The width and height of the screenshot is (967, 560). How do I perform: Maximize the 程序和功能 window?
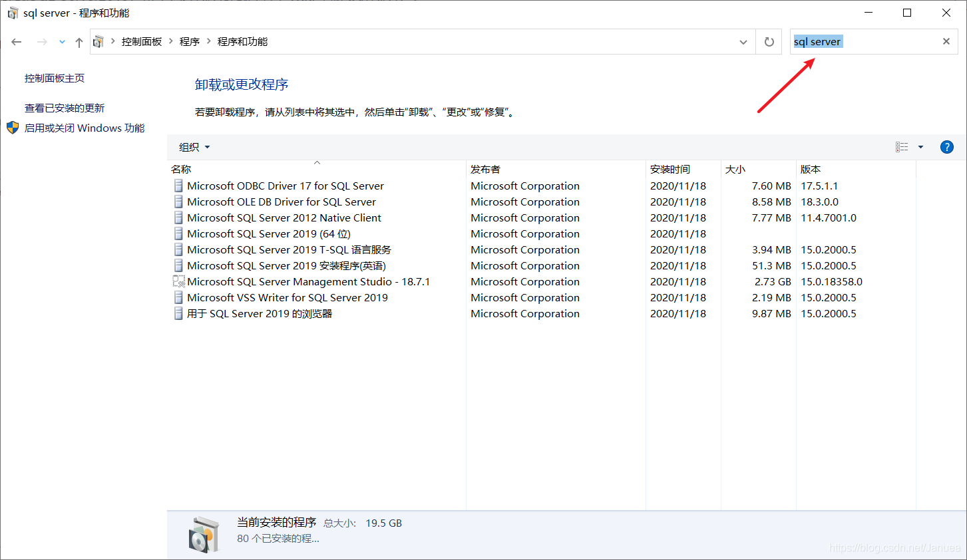point(907,13)
